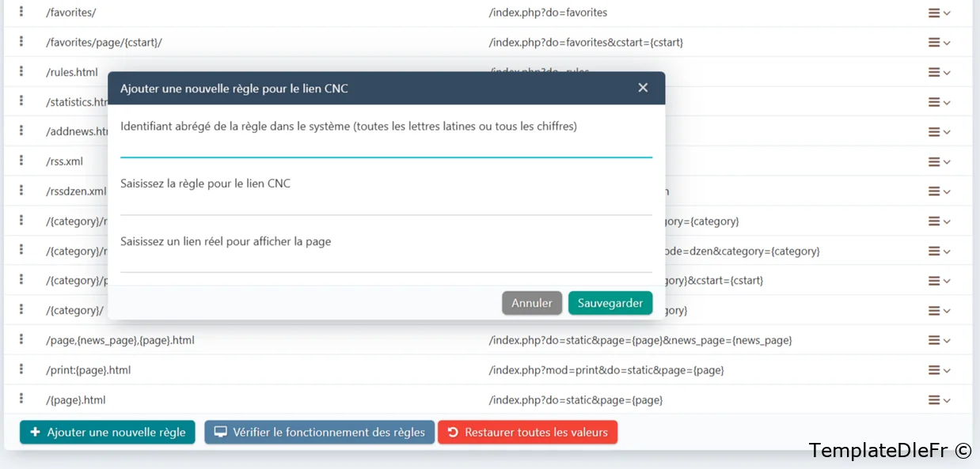Viewport: 980px width, 469px height.
Task: Expand actions menu for /rss.xml row
Action: pos(939,161)
